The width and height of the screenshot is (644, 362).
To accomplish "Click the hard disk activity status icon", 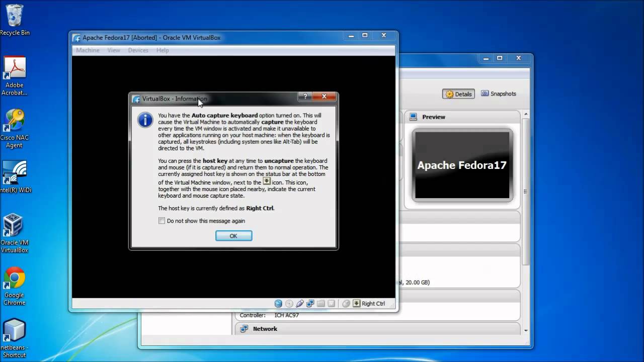I will click(x=278, y=304).
